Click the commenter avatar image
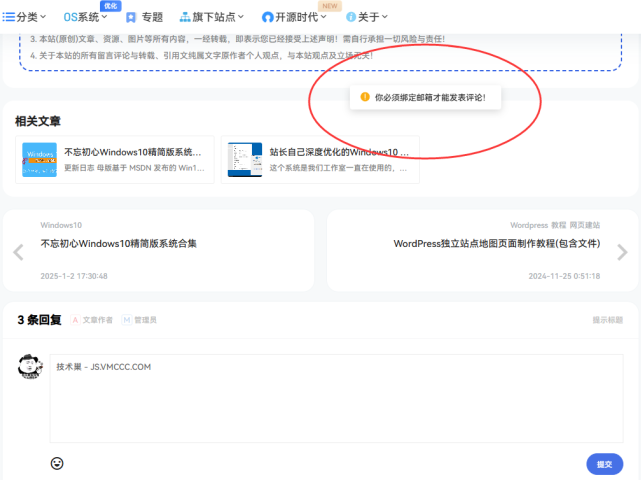641x480 pixels. [x=30, y=366]
